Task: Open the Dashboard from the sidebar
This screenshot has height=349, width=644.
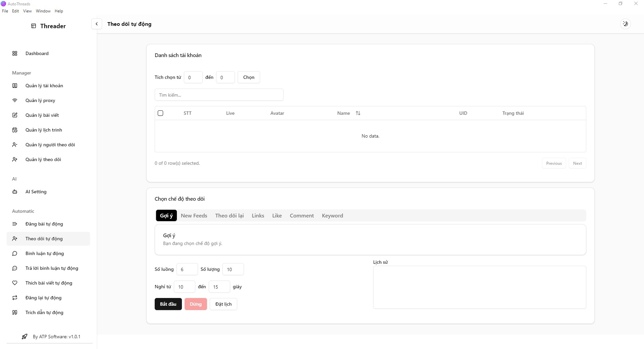Action: pos(36,53)
